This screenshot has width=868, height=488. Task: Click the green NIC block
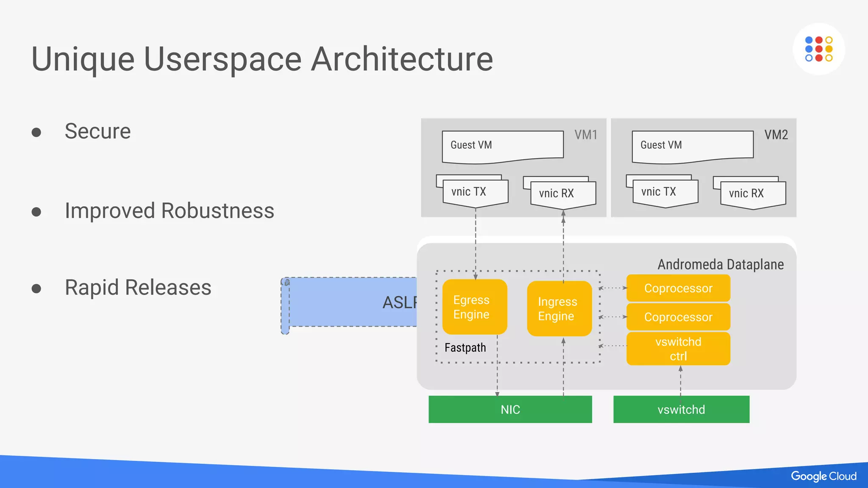tap(510, 410)
